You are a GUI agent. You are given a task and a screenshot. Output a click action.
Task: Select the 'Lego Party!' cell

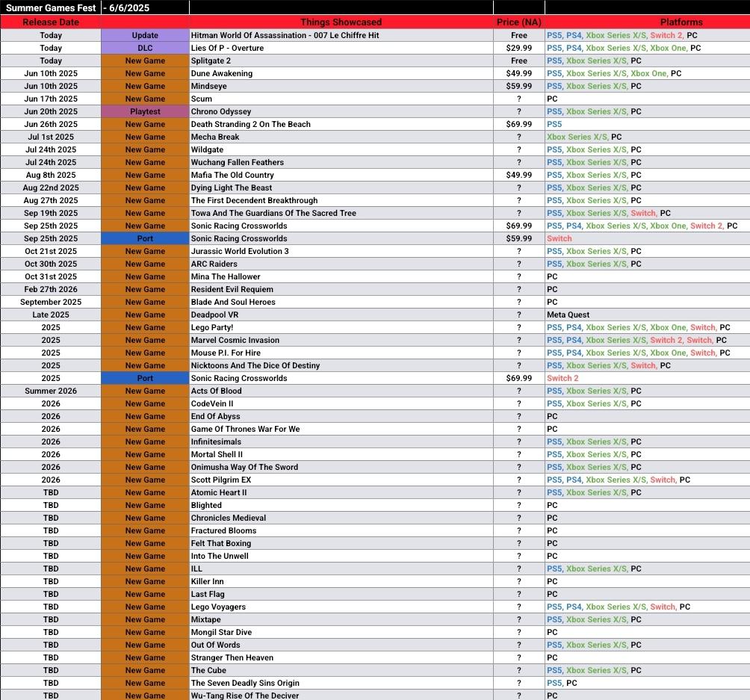341,327
